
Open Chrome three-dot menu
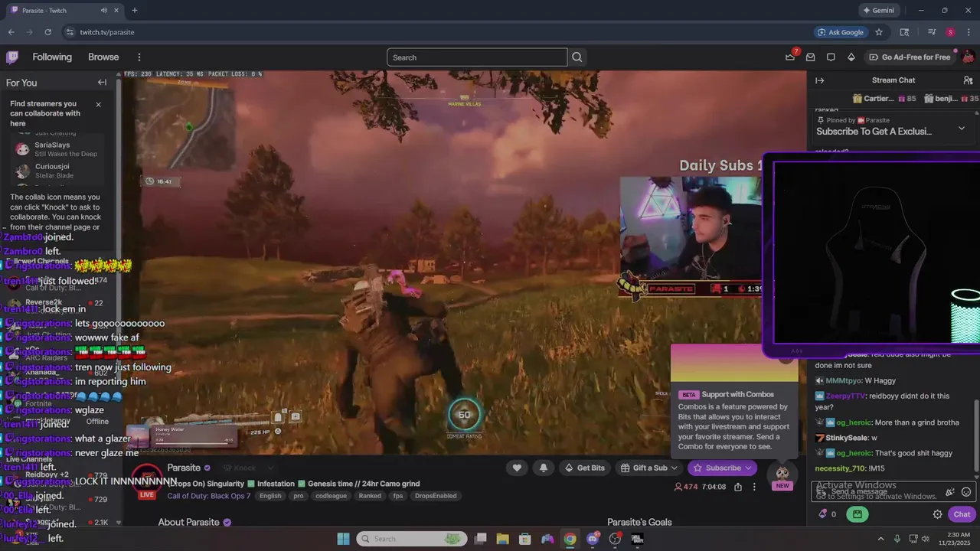pos(968,32)
